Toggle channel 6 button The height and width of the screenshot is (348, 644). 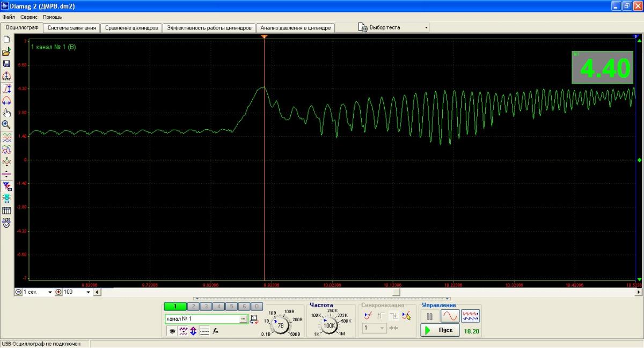point(244,307)
